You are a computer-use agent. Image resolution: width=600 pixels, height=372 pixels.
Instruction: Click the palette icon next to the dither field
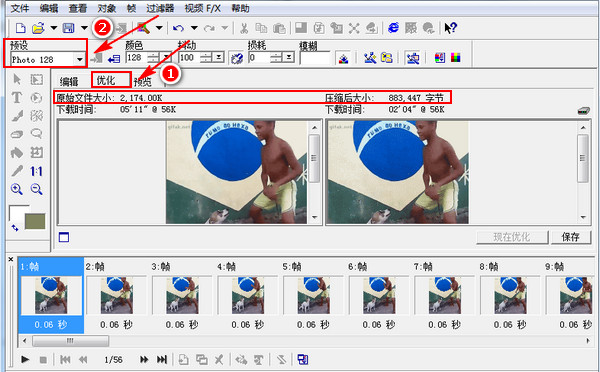(237, 58)
